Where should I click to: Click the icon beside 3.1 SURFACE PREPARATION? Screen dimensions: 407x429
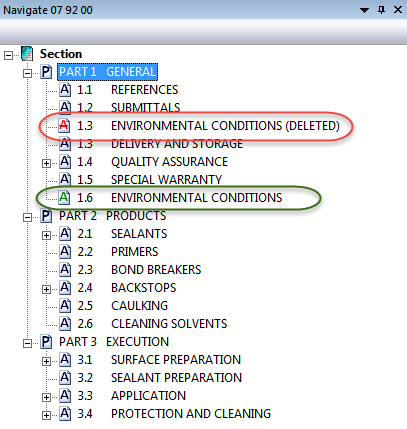pyautogui.click(x=65, y=360)
